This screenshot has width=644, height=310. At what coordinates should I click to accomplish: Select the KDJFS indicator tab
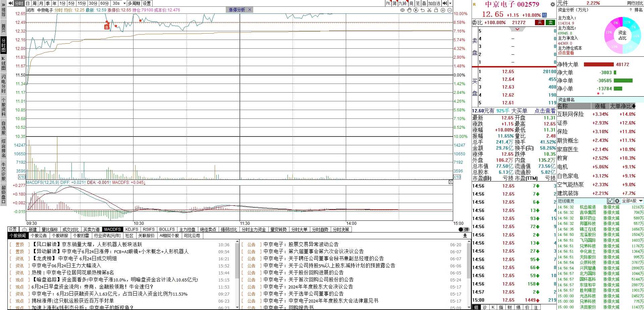click(132, 229)
